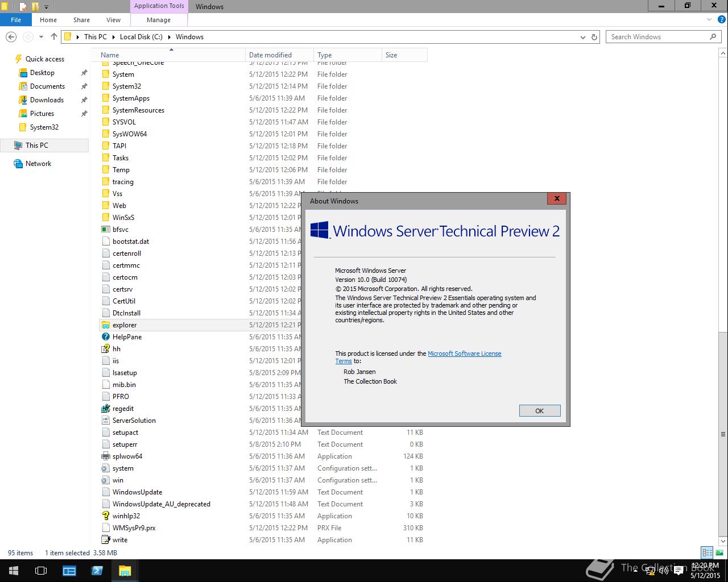Open the network status tray icon

[x=650, y=571]
